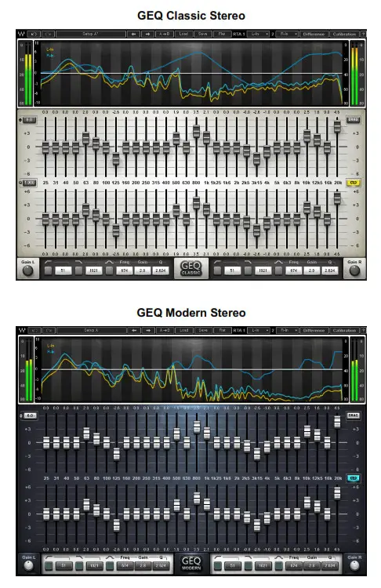Click Gain R knob in GEQ Modern

coord(354,566)
